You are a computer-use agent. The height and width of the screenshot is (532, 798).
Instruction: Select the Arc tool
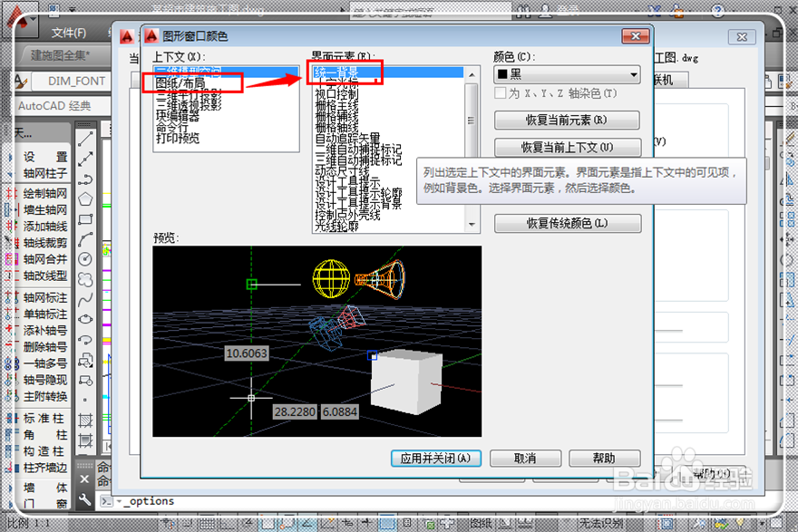click(85, 239)
